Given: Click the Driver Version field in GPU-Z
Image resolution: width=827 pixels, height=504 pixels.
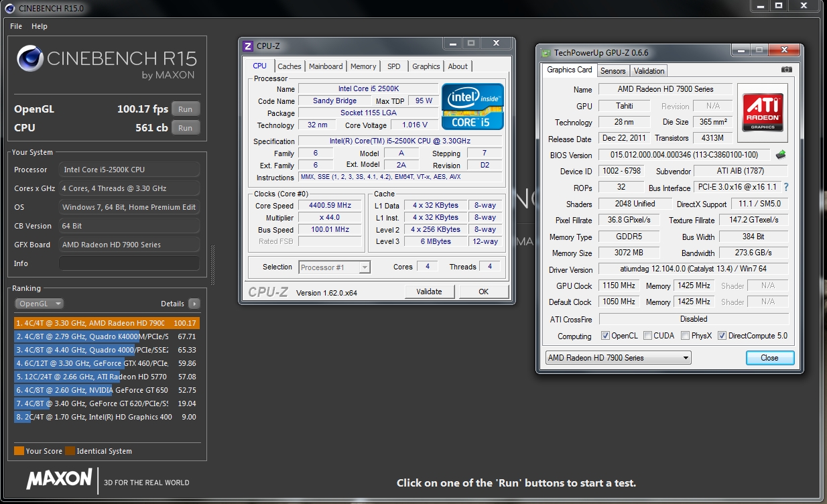Looking at the screenshot, I should point(693,269).
